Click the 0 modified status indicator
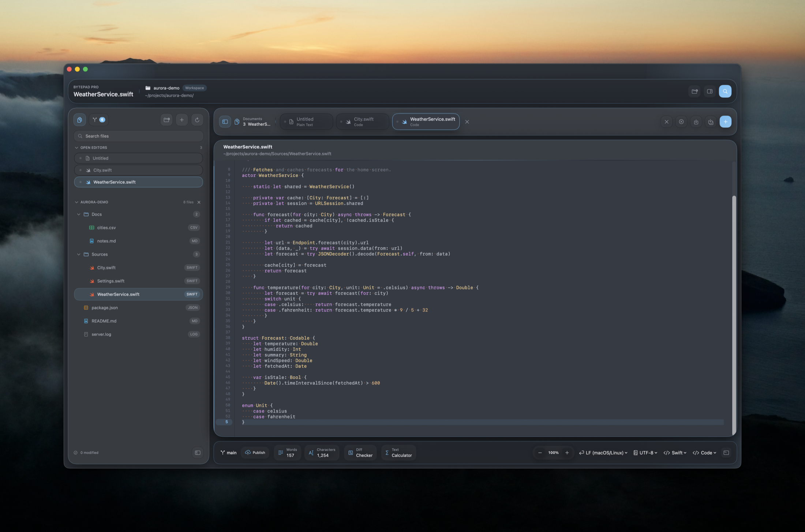The width and height of the screenshot is (805, 532). point(86,453)
